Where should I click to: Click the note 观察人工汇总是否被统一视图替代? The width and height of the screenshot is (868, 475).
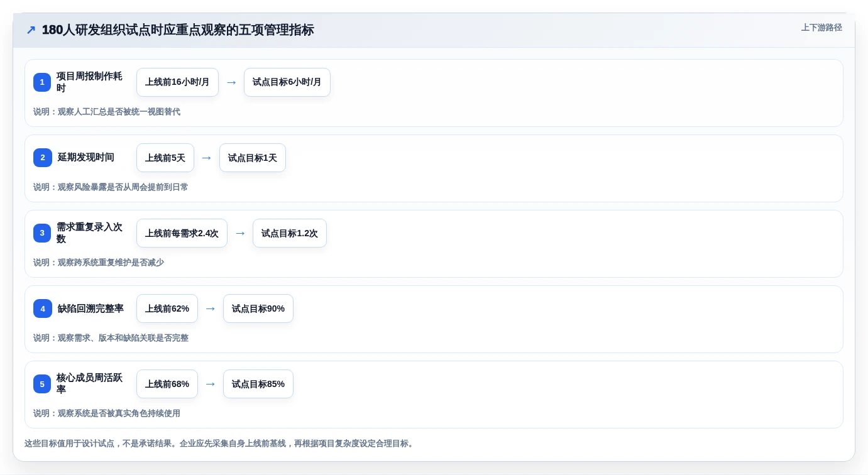(x=119, y=112)
